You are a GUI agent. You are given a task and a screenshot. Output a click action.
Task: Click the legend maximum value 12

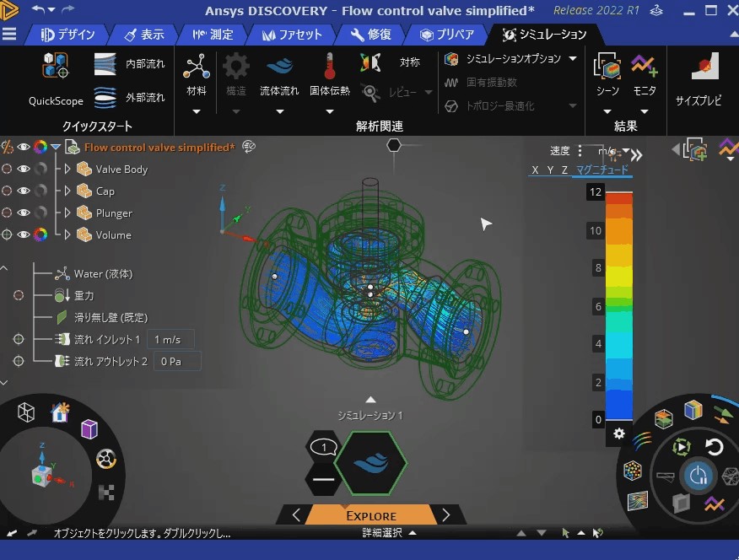(596, 191)
